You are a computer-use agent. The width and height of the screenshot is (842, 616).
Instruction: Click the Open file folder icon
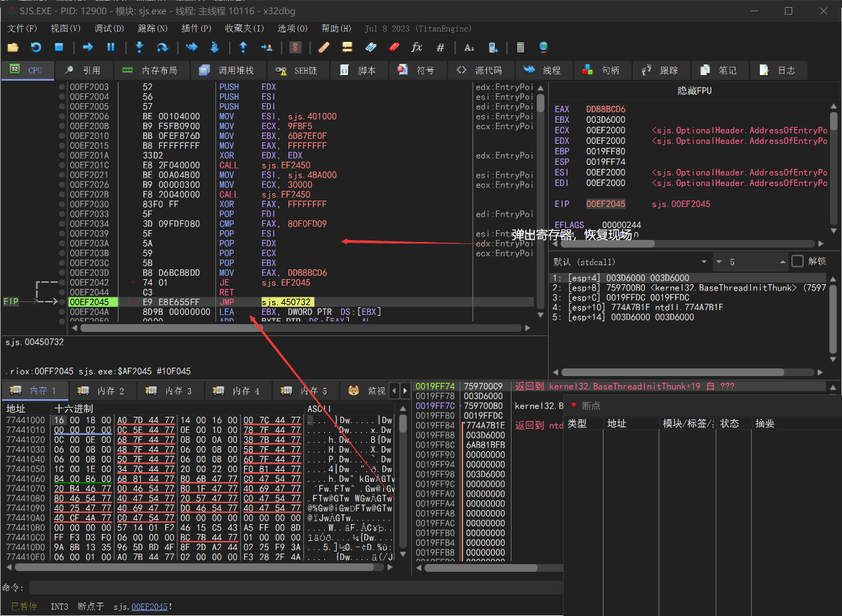click(13, 47)
